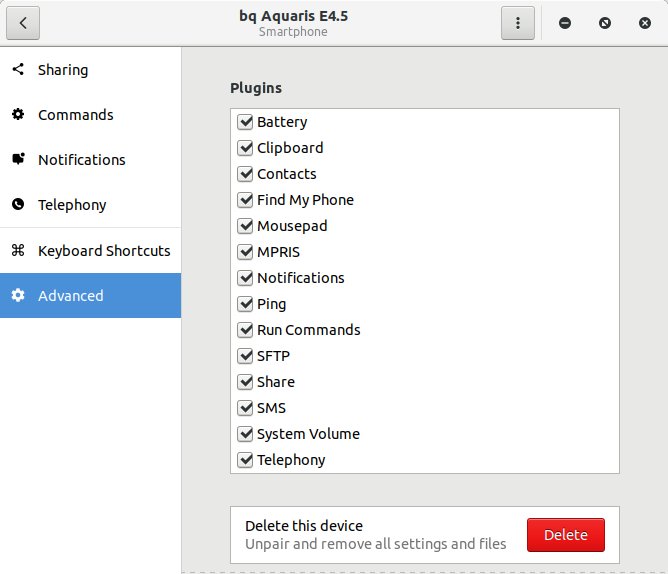Image resolution: width=668 pixels, height=574 pixels.
Task: Disable the Run Commands plugin
Action: pyautogui.click(x=245, y=330)
